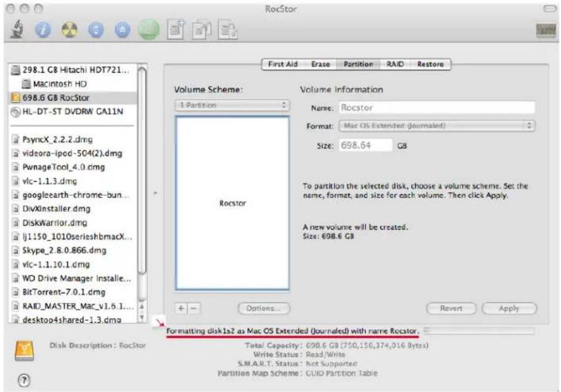The height and width of the screenshot is (392, 561).
Task: Switch to the Erase tab
Action: 320,64
